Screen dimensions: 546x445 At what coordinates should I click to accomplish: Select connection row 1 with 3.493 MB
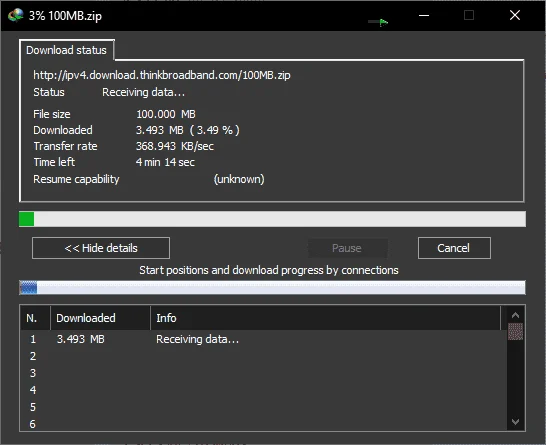pos(263,339)
